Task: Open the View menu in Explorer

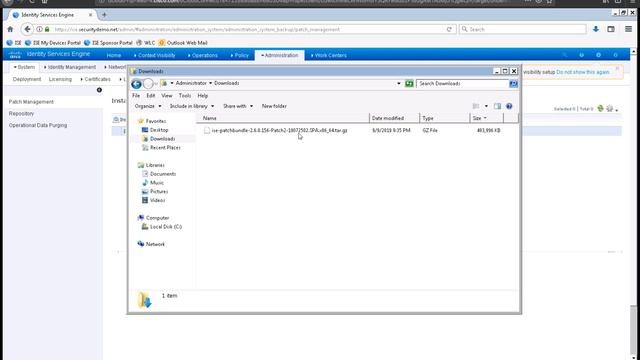Action: coord(167,96)
